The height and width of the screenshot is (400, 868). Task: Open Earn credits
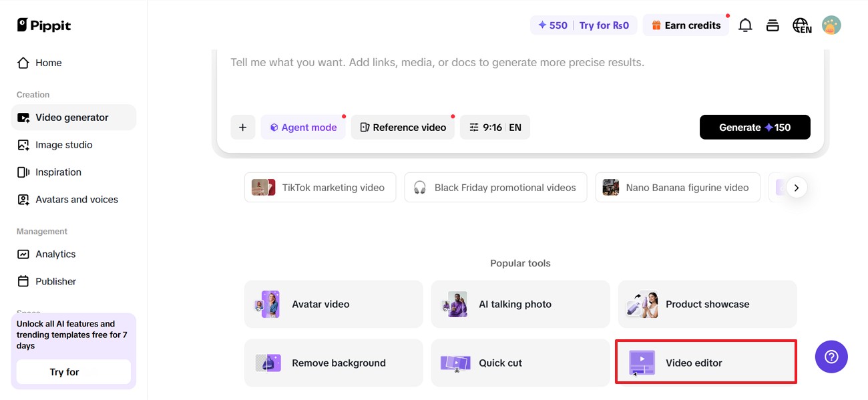point(686,25)
